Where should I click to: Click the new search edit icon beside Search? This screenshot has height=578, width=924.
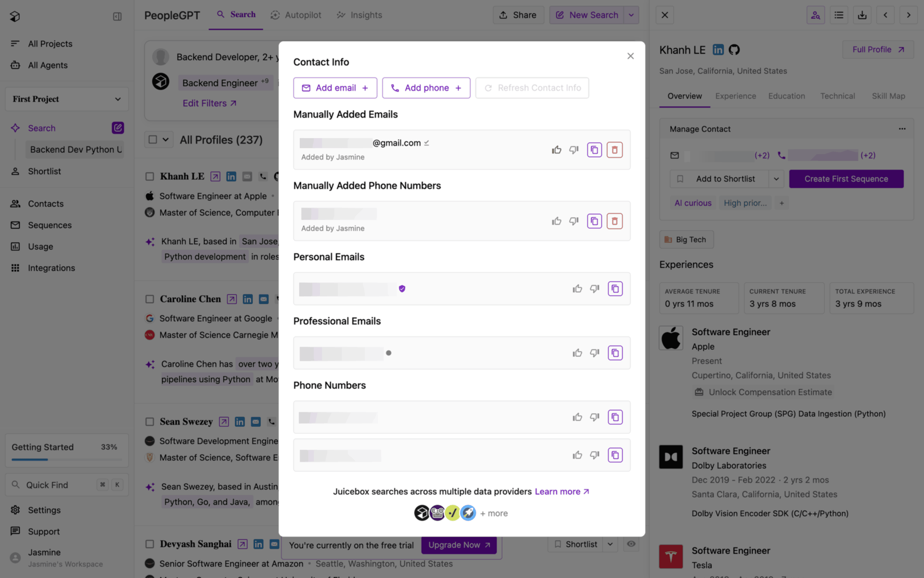tap(118, 128)
